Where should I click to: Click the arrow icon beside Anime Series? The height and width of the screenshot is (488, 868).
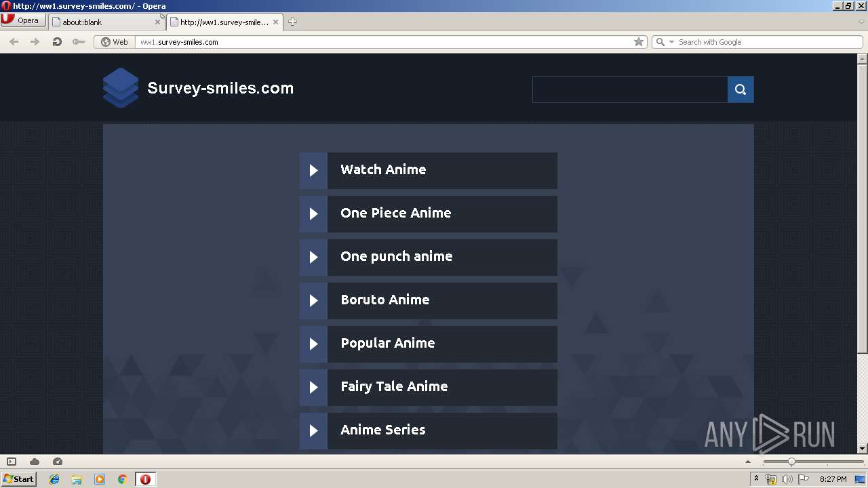[313, 430]
